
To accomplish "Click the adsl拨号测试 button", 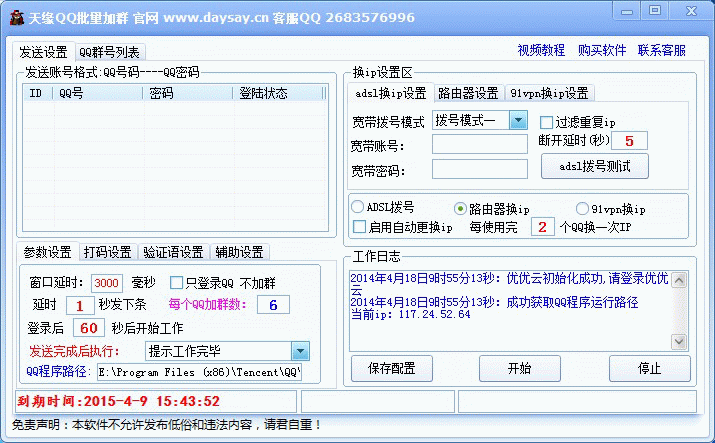I will pos(595,166).
